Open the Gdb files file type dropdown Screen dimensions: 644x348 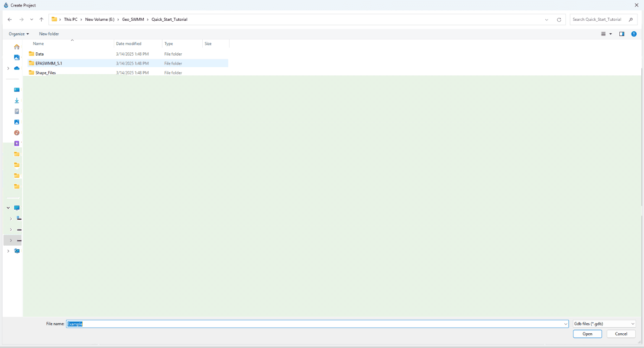click(x=603, y=324)
